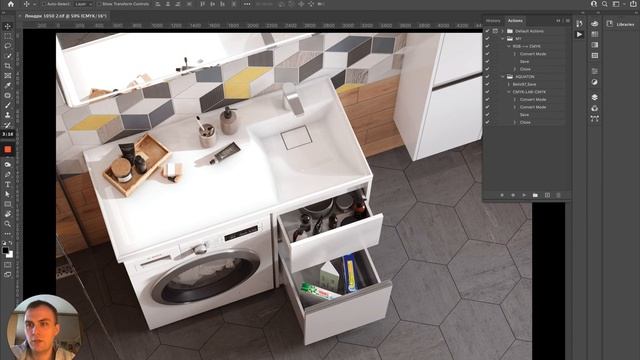Click the background color swatch
Image resolution: width=640 pixels, height=360 pixels.
tap(10, 254)
